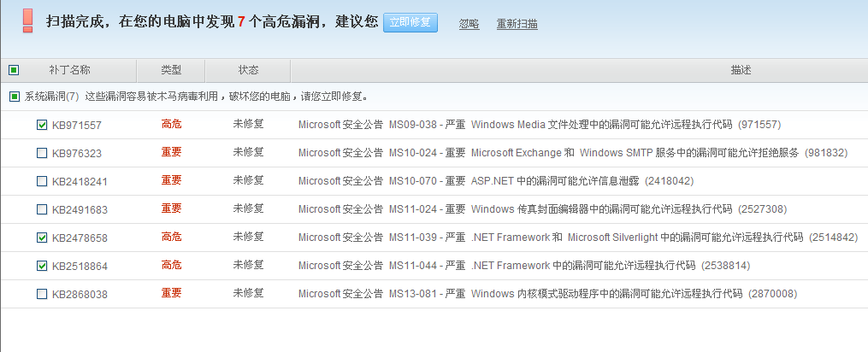Deselect the KB2518864 patch checkbox

tap(42, 266)
